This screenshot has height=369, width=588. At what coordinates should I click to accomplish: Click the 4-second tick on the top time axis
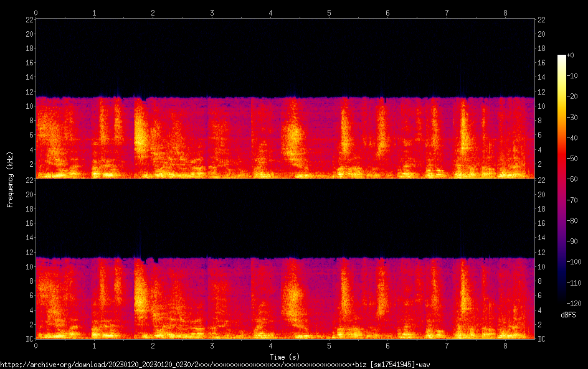coord(270,12)
